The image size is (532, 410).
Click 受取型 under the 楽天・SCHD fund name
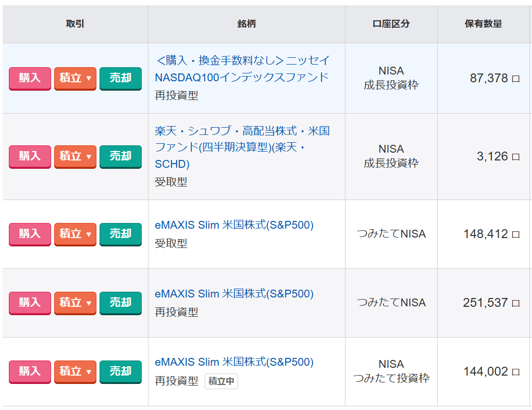(x=171, y=182)
